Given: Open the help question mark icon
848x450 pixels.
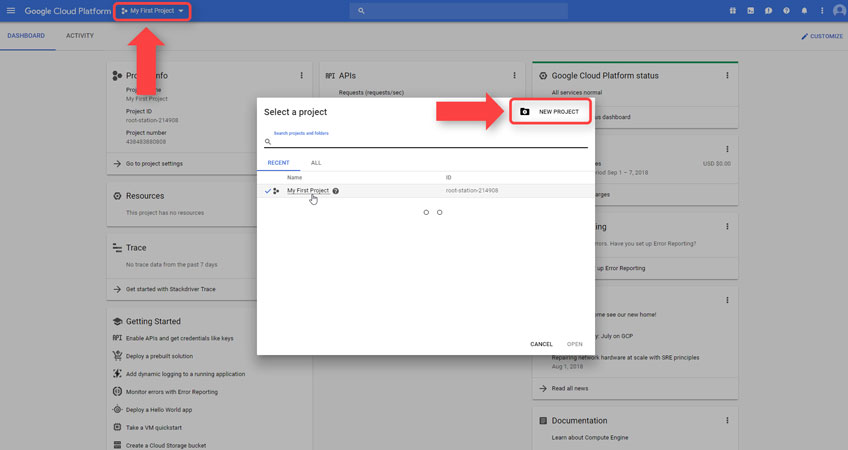Looking at the screenshot, I should [x=786, y=11].
